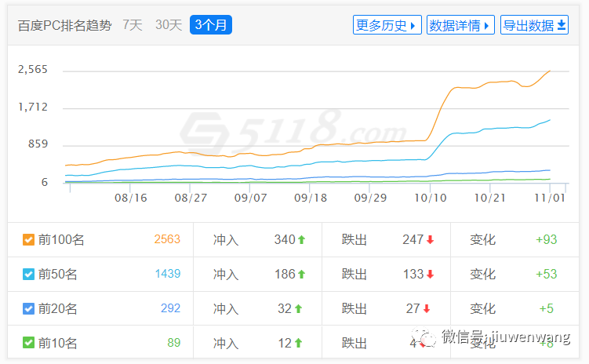Click the light-blue line's endpoint near 11/01
589x364 pixels.
[x=550, y=120]
